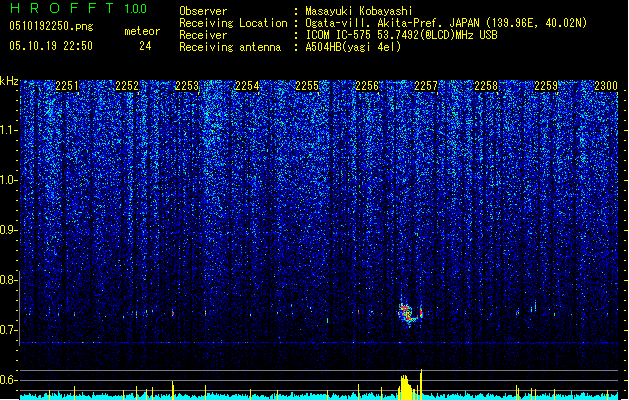Click the 2257 time marker

coord(426,86)
